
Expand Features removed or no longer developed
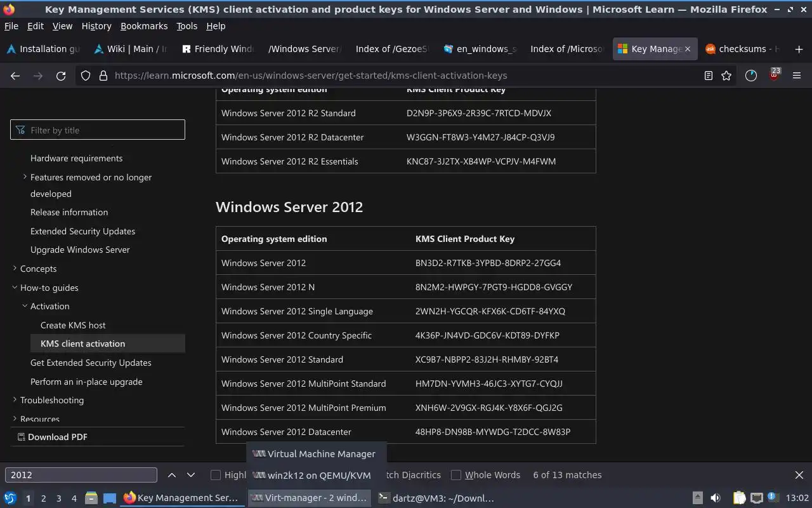pos(25,177)
